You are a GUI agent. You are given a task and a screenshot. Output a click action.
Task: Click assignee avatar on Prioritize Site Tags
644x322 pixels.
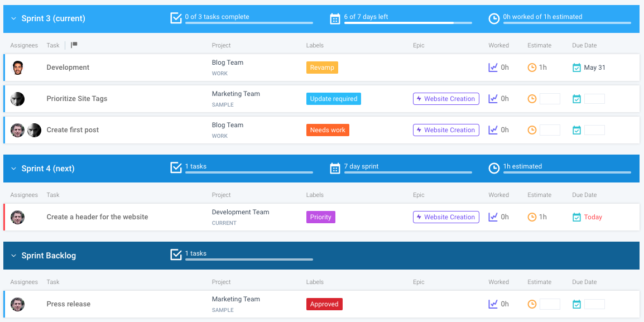point(17,99)
